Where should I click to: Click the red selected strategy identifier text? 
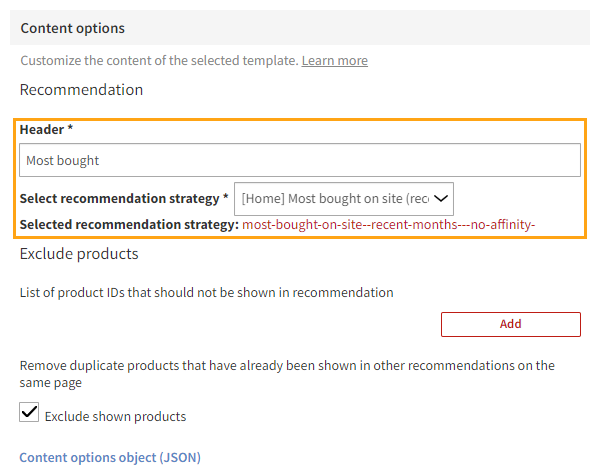389,224
